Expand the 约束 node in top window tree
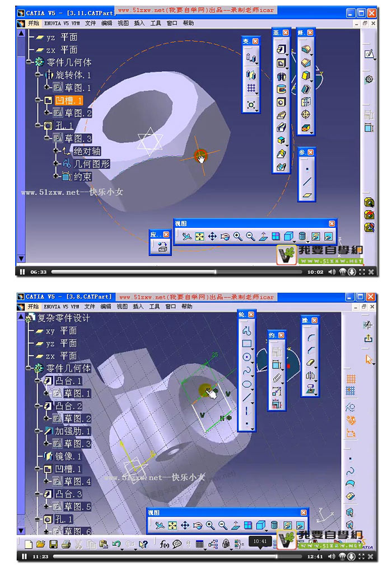392x570 pixels. (55, 176)
